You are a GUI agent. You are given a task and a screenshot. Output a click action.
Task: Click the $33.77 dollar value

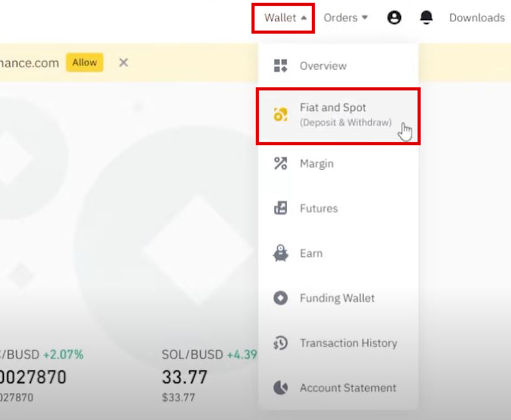[x=178, y=397]
